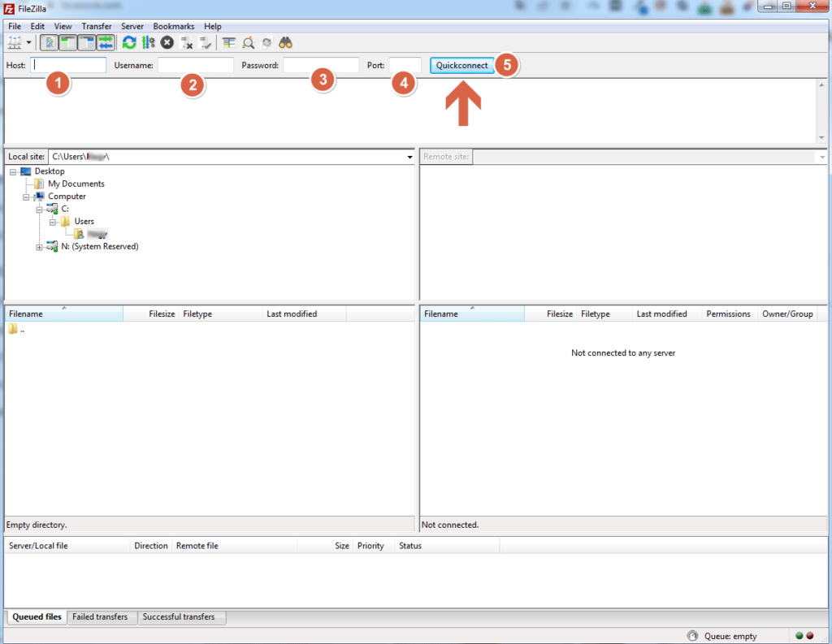Open the Transfer menu
Screen dimensions: 832x644
pos(97,26)
